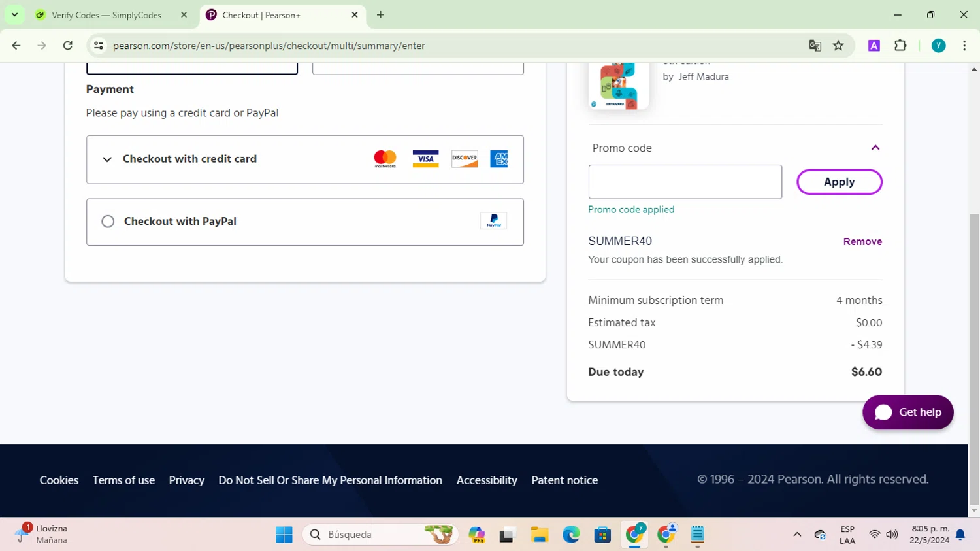This screenshot has height=551, width=980.
Task: Click the Discover card logo
Action: pyautogui.click(x=465, y=159)
